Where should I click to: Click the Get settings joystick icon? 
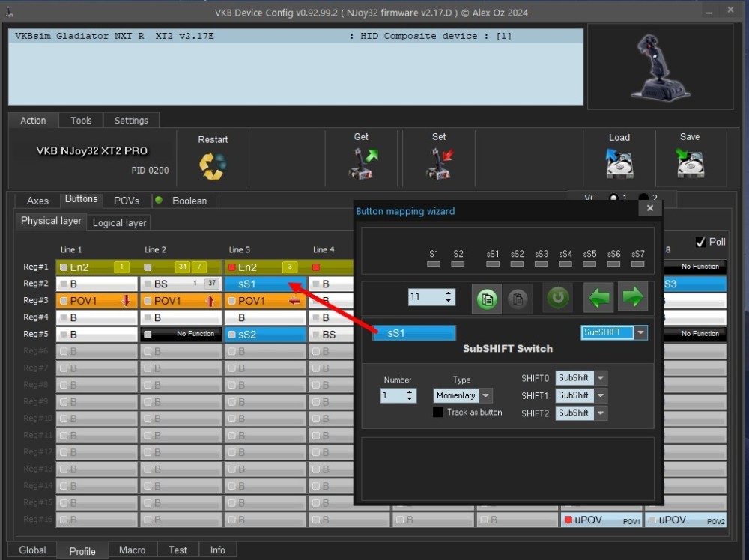(x=362, y=162)
